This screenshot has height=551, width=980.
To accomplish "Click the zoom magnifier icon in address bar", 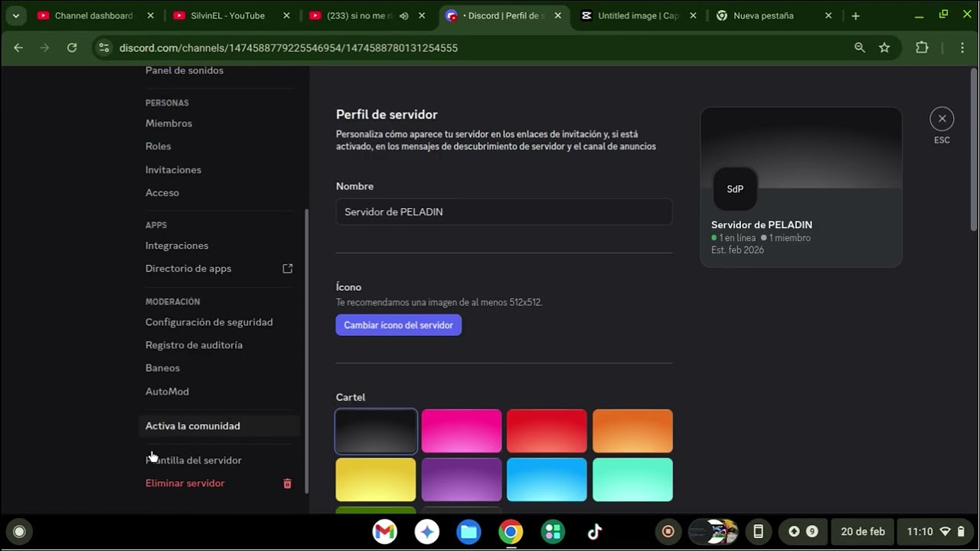I will (x=860, y=47).
